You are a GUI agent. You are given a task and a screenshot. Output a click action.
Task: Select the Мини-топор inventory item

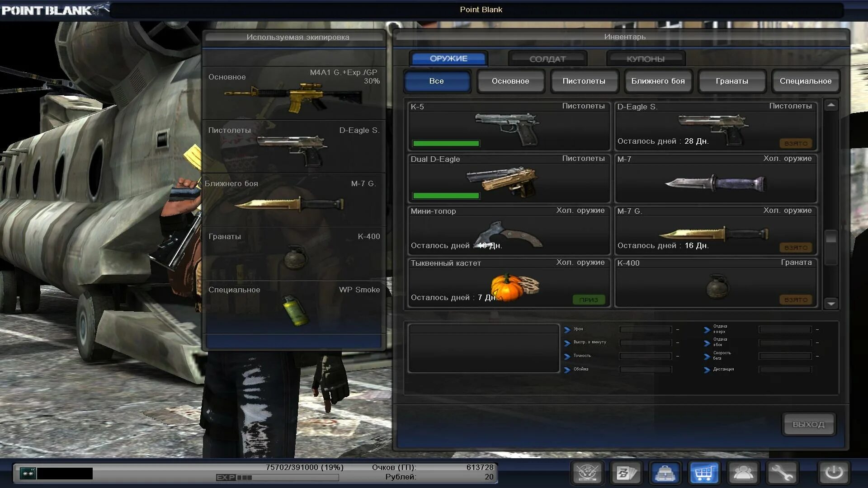coord(509,230)
